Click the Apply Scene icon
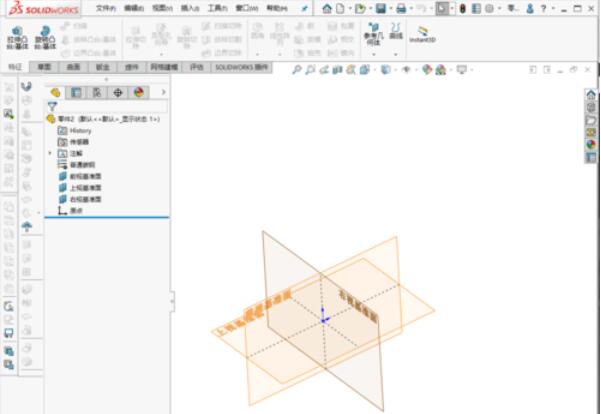This screenshot has width=601, height=414. [x=440, y=70]
